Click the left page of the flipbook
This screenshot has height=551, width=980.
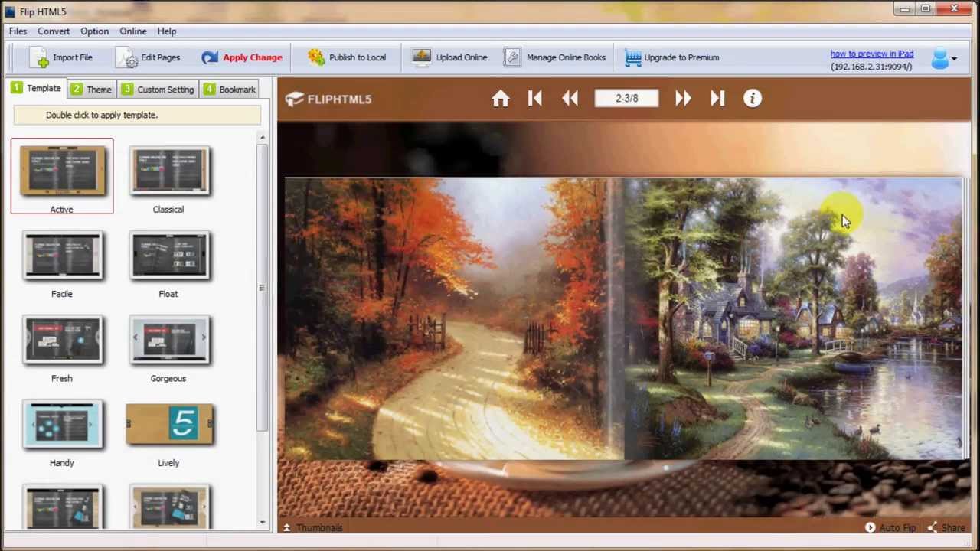point(454,318)
